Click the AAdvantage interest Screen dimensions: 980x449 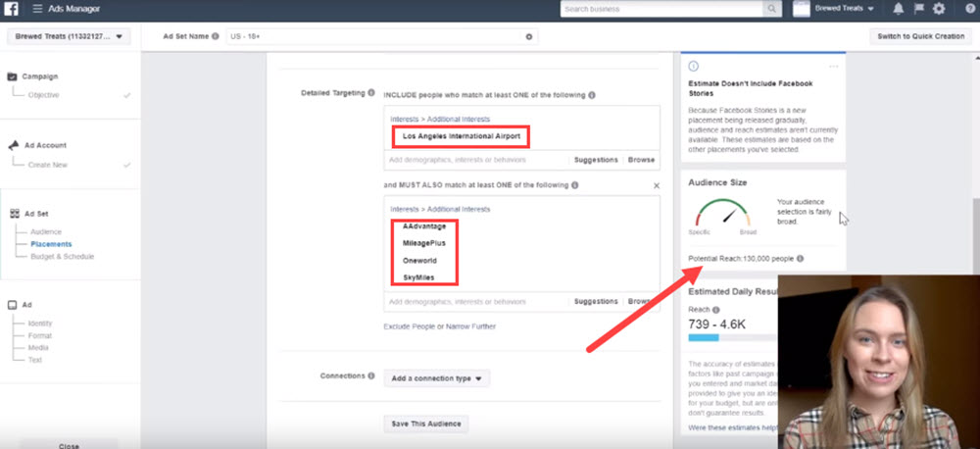coord(424,226)
